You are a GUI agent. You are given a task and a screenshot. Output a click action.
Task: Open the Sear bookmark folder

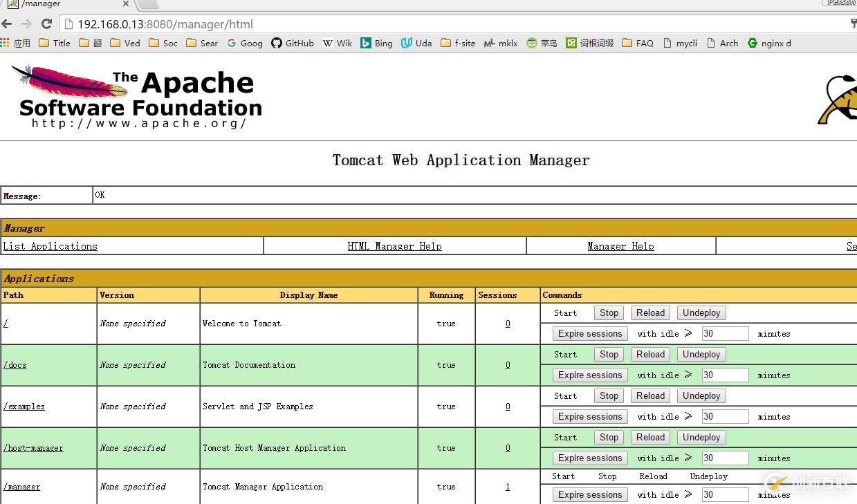[x=202, y=43]
